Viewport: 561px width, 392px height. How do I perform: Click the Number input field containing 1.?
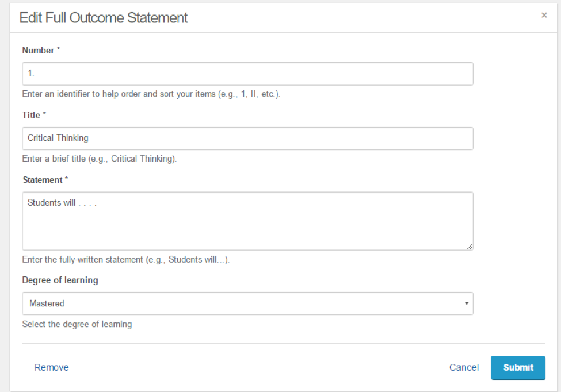pos(247,74)
